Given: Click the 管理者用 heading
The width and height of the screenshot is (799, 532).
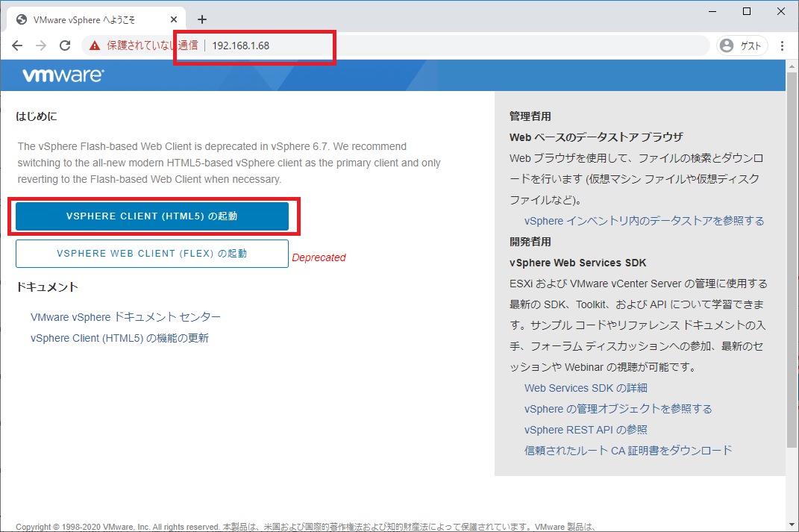Looking at the screenshot, I should (530, 116).
